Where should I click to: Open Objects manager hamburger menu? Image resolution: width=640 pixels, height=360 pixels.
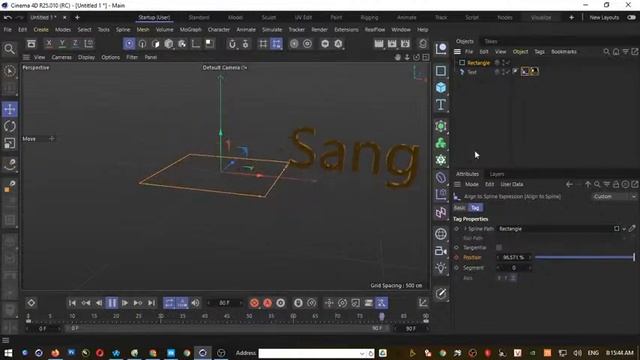[x=457, y=52]
